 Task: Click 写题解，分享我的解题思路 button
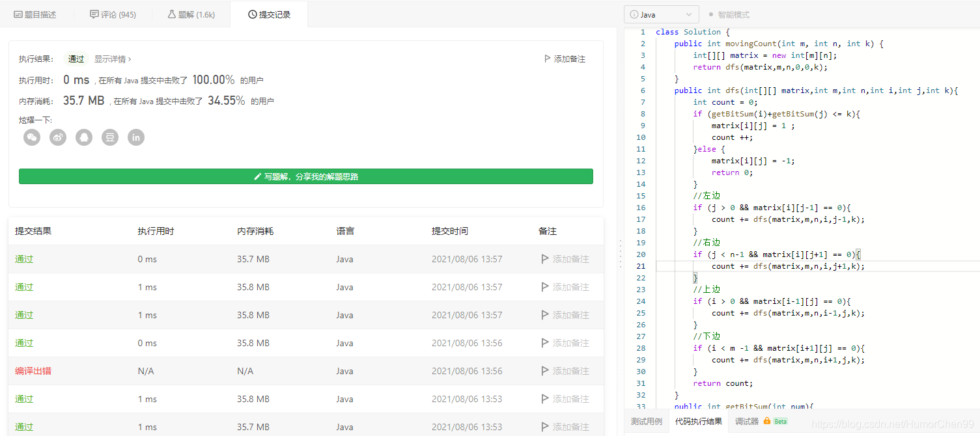(x=306, y=176)
